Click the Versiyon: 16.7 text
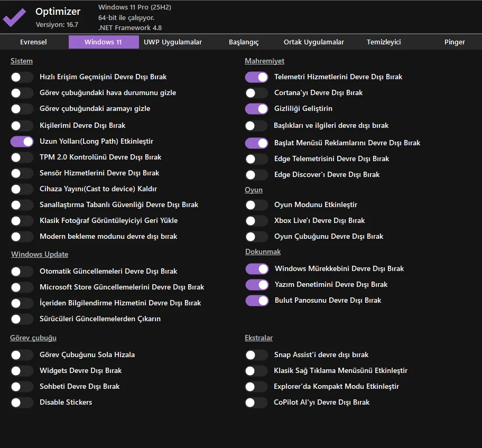Screen dimensions: 482x448 (57, 25)
